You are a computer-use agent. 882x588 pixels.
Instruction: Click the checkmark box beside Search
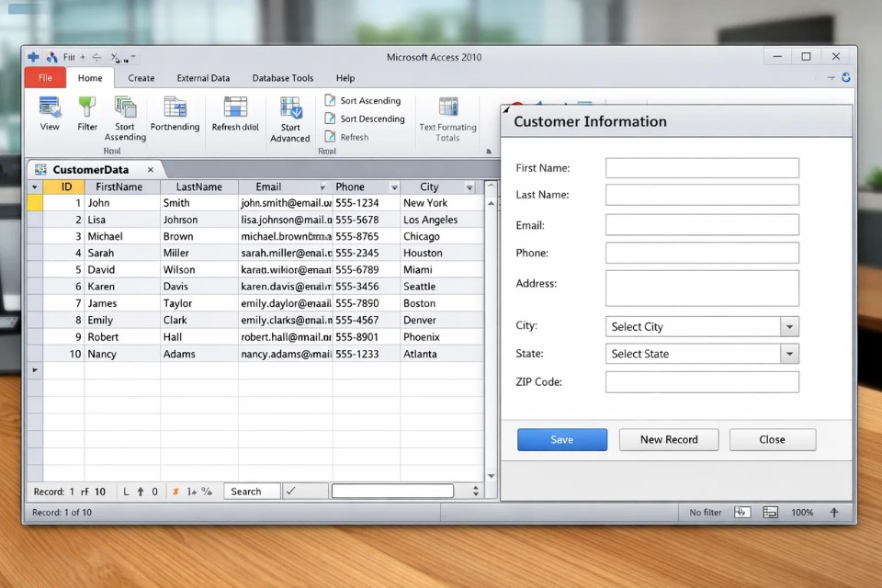coord(304,492)
